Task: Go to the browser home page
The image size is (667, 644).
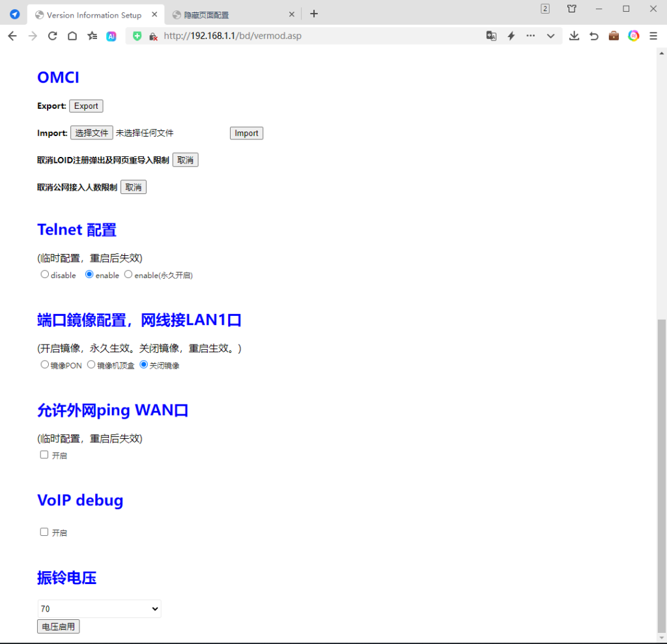Action: point(72,36)
